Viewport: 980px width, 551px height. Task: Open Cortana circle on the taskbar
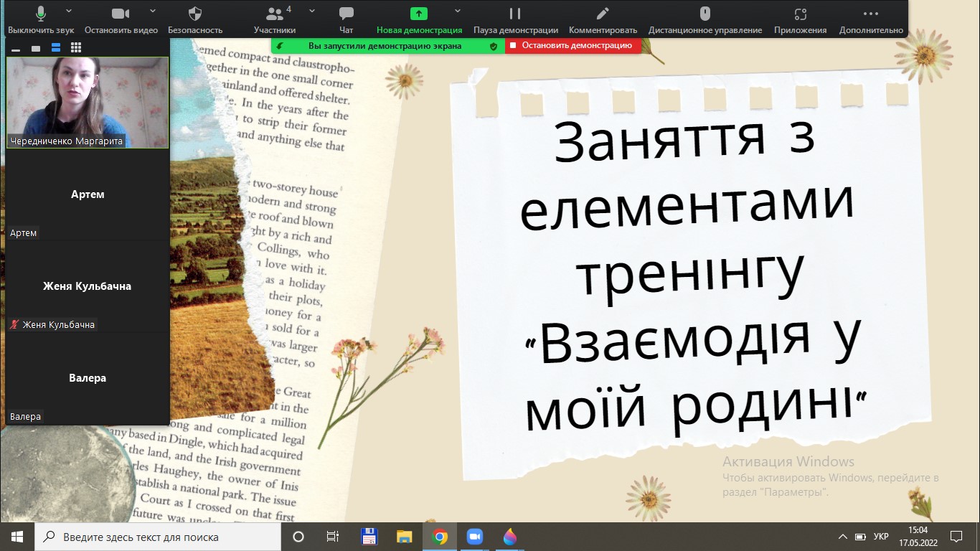coord(298,537)
